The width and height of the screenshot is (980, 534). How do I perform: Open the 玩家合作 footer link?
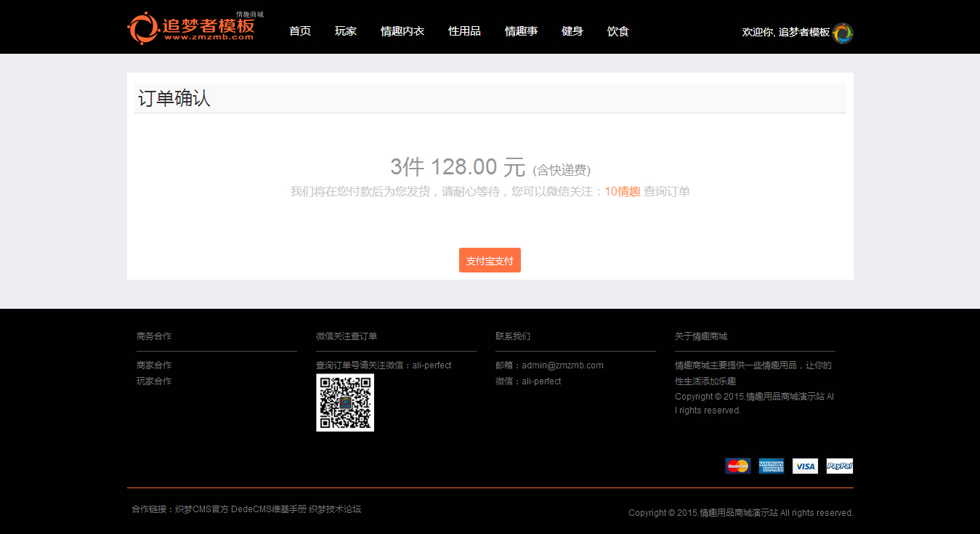(x=154, y=381)
